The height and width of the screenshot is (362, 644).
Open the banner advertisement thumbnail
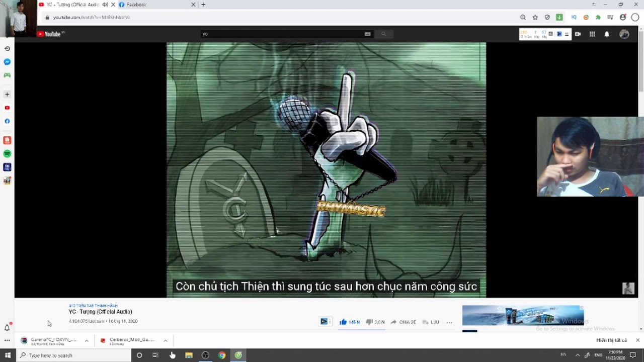tap(523, 315)
